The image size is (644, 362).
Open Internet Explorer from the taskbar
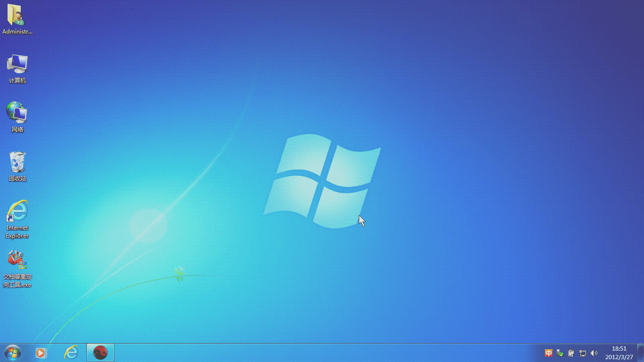click(x=71, y=353)
